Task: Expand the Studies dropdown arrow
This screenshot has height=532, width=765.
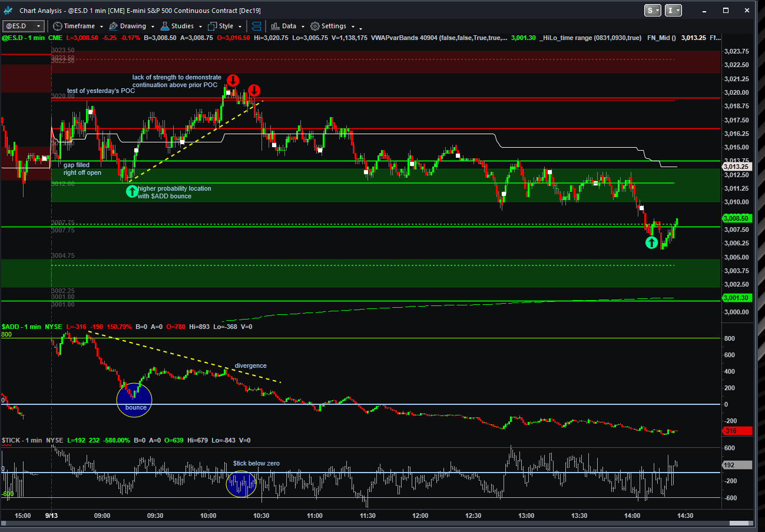Action: (200, 26)
